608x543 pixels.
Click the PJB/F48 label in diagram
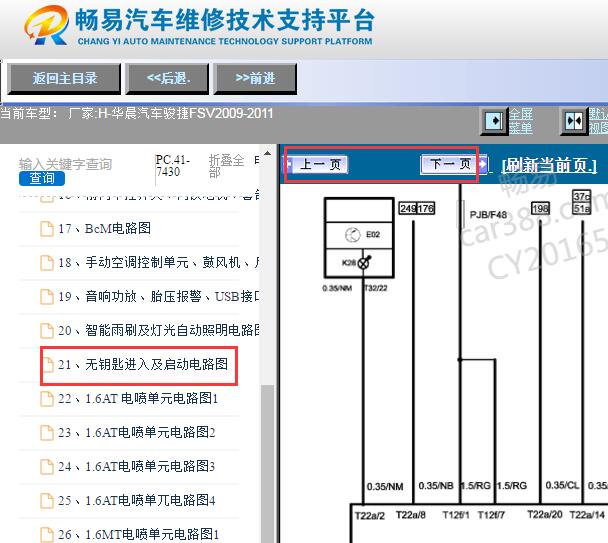(x=488, y=214)
